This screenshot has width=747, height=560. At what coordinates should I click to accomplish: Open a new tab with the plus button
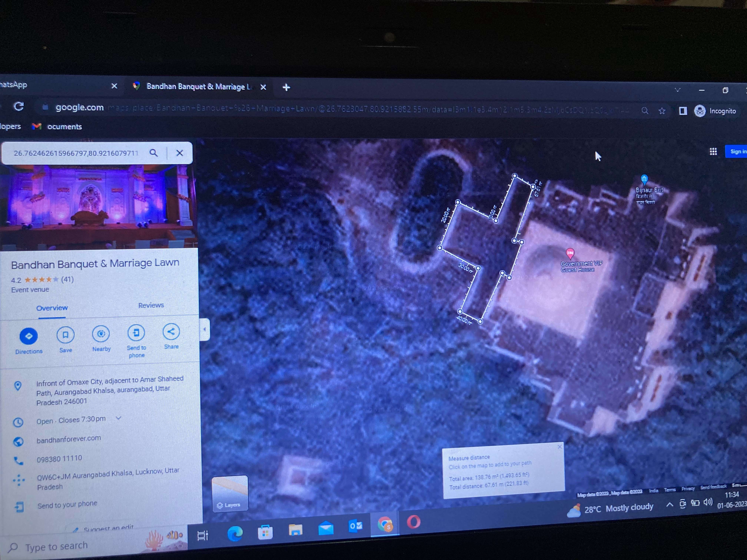[286, 87]
